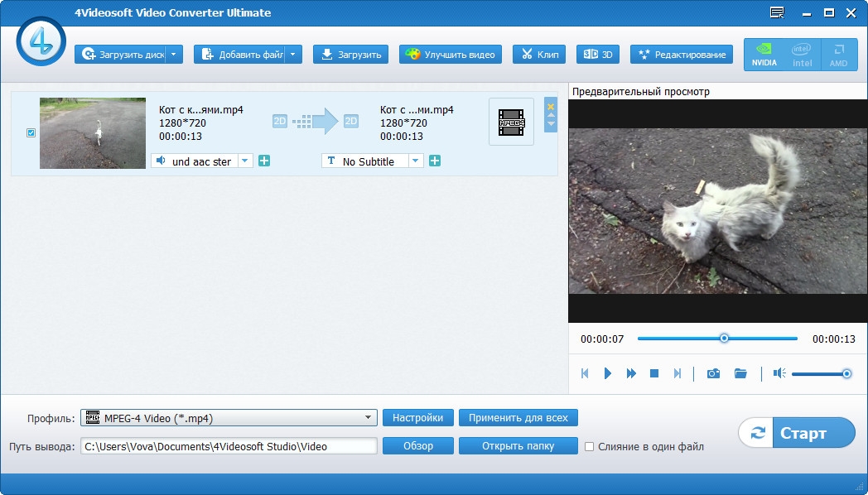Uncheck the video file checkbox
Image resolution: width=868 pixels, height=495 pixels.
(31, 132)
